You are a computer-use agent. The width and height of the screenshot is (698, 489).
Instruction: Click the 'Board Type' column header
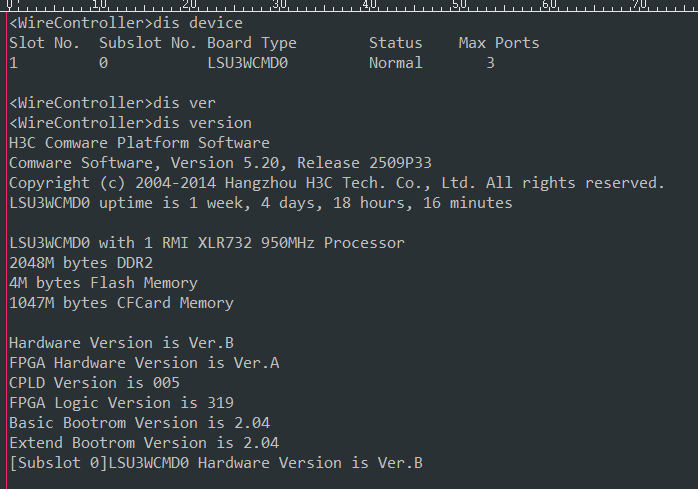(x=252, y=43)
